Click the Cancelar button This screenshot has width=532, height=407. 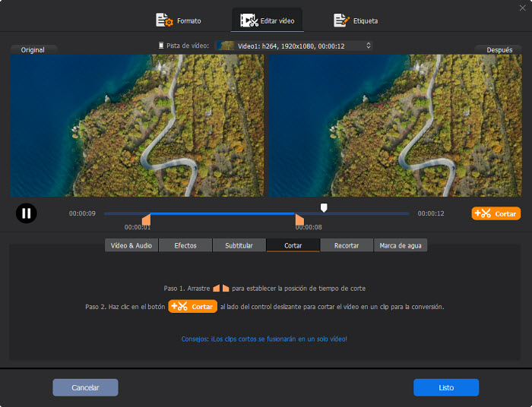[85, 387]
